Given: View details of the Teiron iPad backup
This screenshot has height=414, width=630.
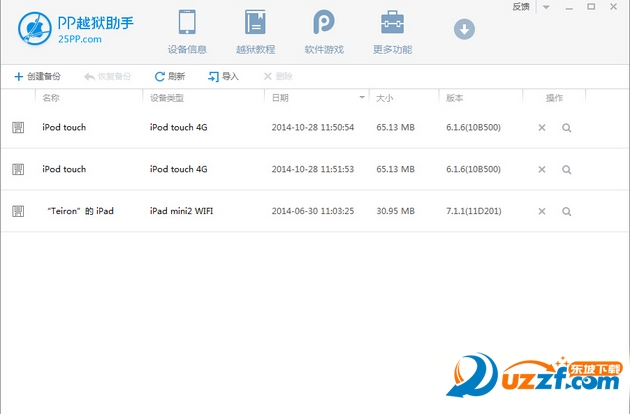Looking at the screenshot, I should (x=567, y=211).
